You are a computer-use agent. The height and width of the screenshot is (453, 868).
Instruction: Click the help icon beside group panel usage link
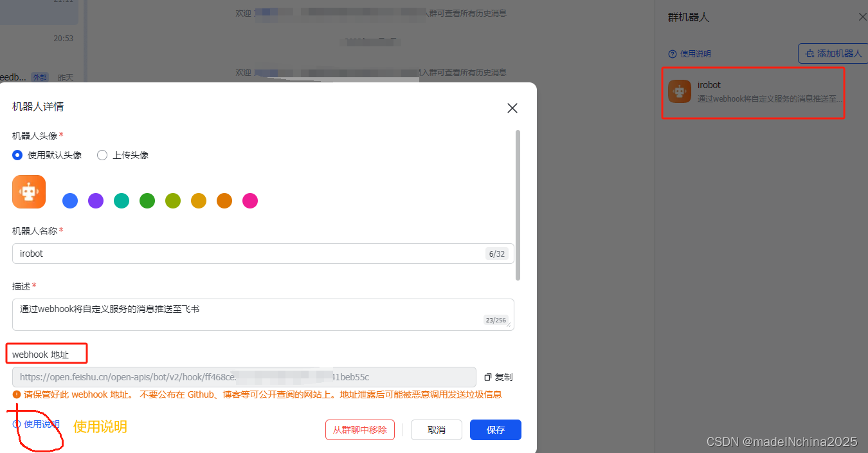[673, 54]
